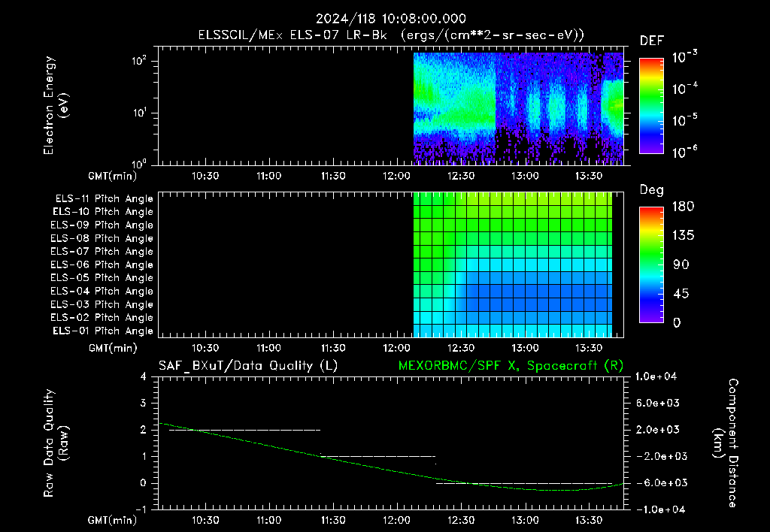Screen dimensions: 770x532
Task: Click the Deg pitch angle color bar
Action: (x=651, y=264)
